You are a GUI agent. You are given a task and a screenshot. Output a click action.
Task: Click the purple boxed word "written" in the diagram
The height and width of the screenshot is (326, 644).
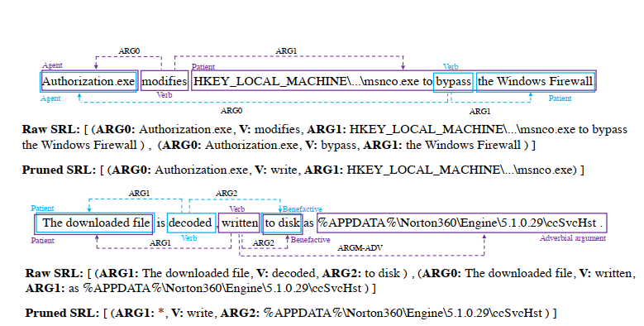coord(239,223)
